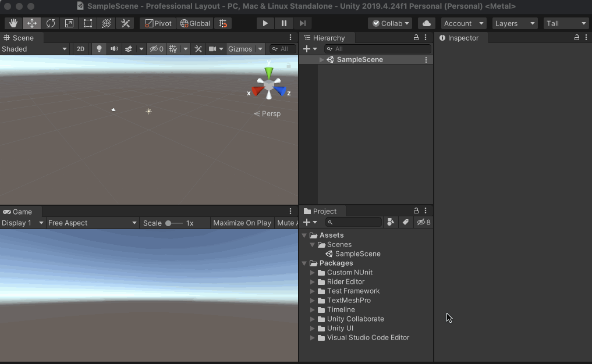
Task: Open Component Editor Tools panel in Scene
Action: coord(198,49)
